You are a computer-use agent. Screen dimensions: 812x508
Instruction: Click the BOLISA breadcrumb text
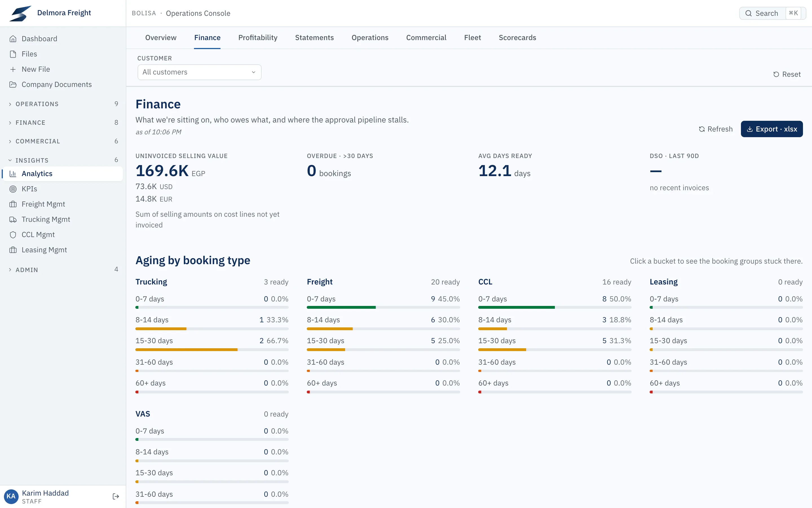point(144,13)
